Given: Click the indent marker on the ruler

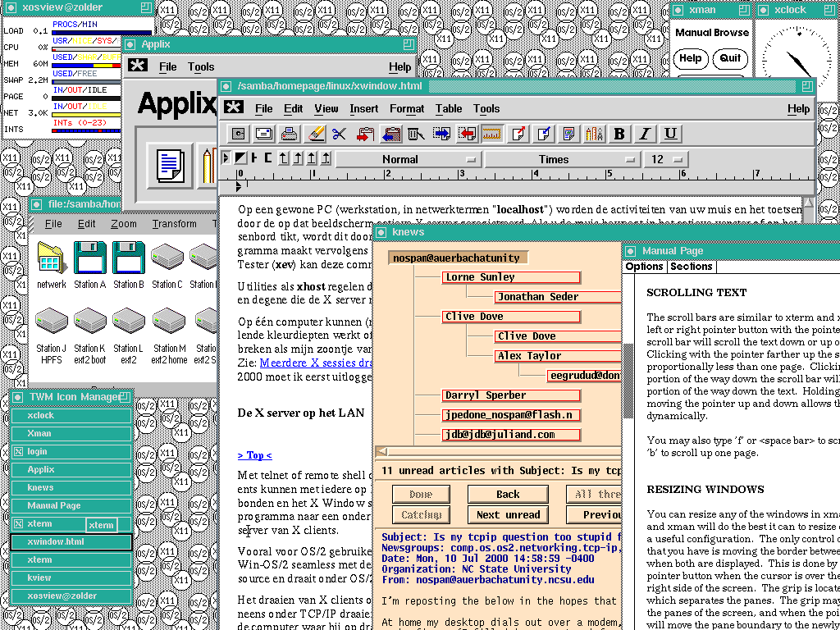Looking at the screenshot, I should point(239,186).
